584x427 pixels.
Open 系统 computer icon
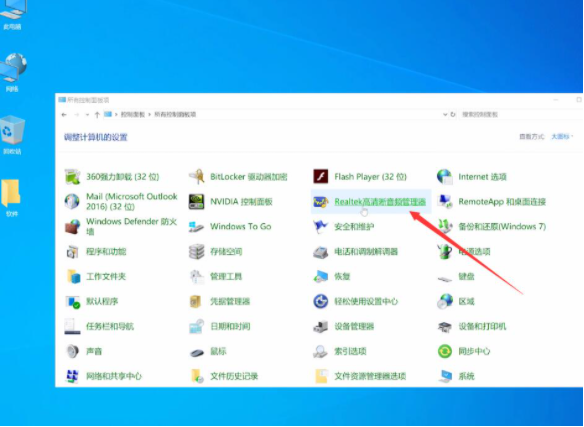point(445,376)
